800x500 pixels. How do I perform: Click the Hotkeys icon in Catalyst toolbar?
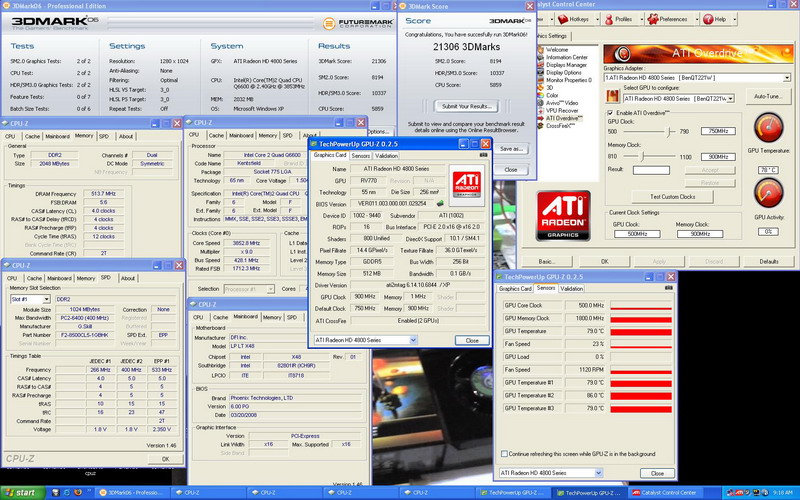(563, 19)
